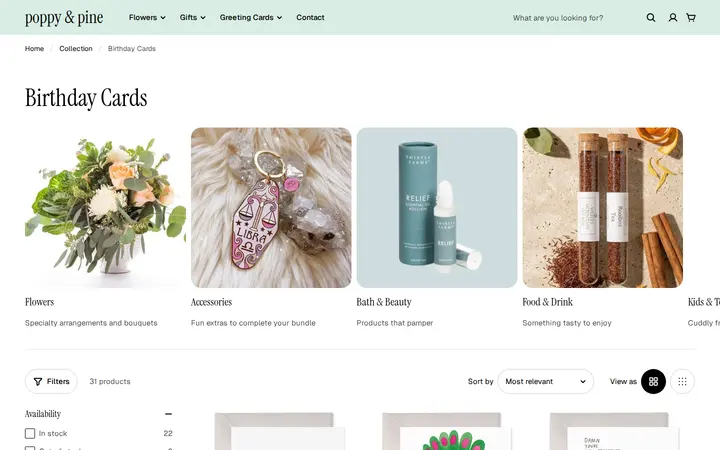
Task: Go to the Contact page
Action: pyautogui.click(x=310, y=17)
